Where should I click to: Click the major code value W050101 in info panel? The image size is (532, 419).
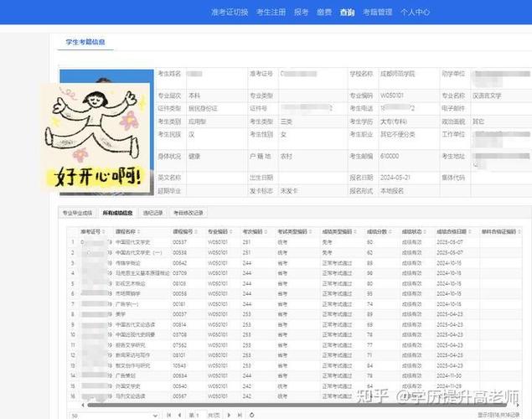pos(391,96)
